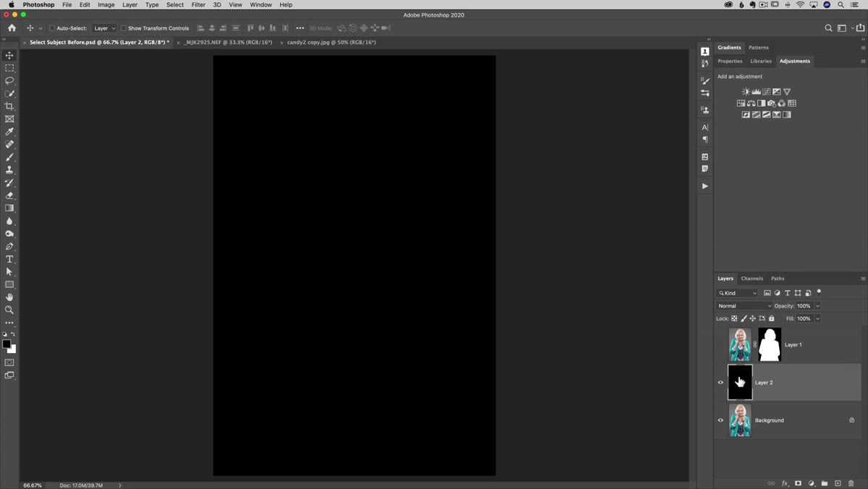This screenshot has width=868, height=489.
Task: Select the Frame tool
Action: tap(9, 119)
